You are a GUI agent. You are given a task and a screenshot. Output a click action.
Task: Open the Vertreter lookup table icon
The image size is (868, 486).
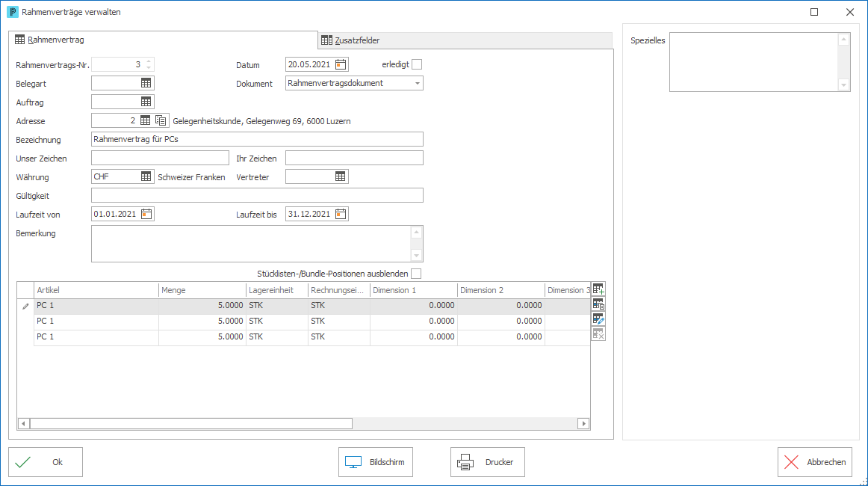tap(340, 176)
